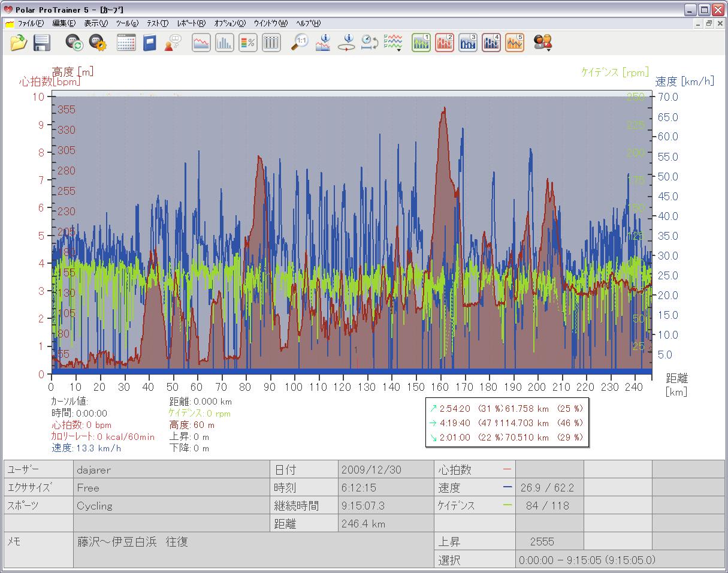This screenshot has height=573, width=728.
Task: Click the ケイデンス [rpm] axis label
Action: point(615,72)
